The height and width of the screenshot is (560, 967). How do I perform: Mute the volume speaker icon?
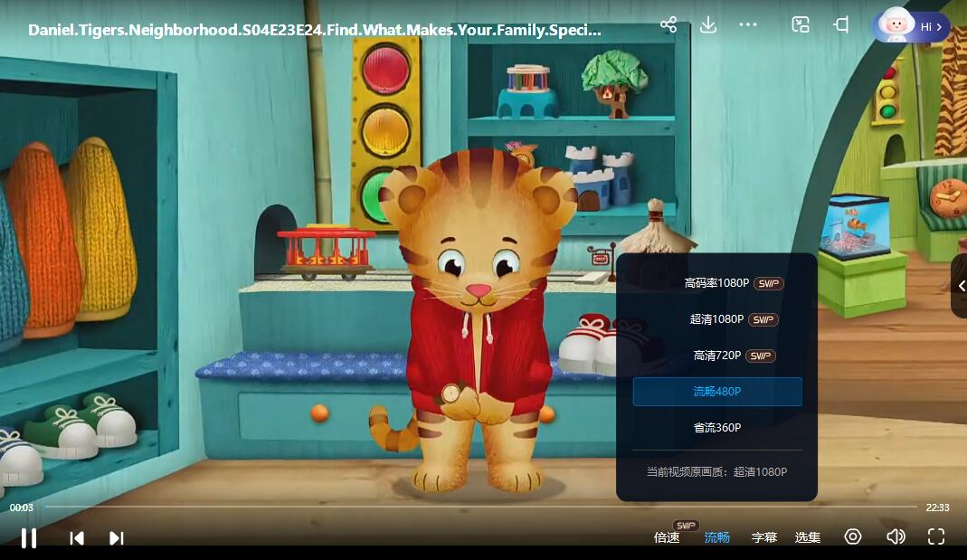pyautogui.click(x=896, y=536)
